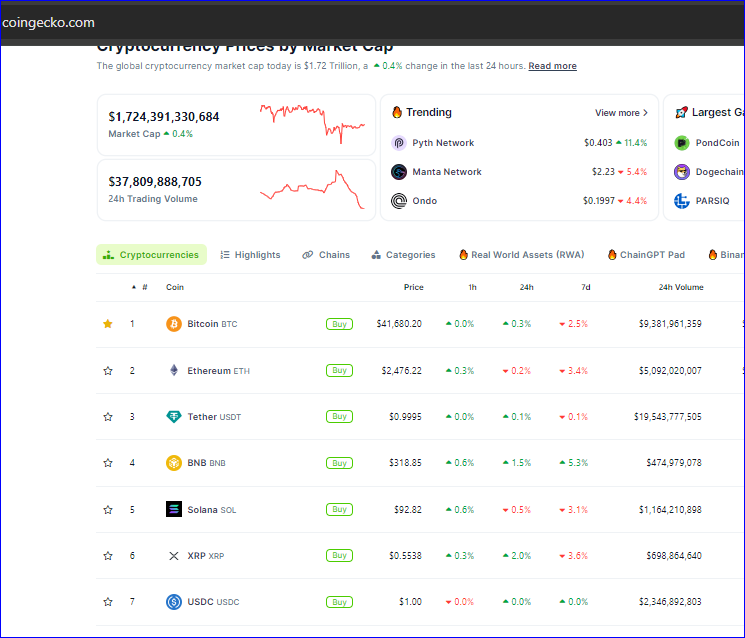
Task: Click the $1,724,391,330,684 market cap value
Action: pos(163,116)
